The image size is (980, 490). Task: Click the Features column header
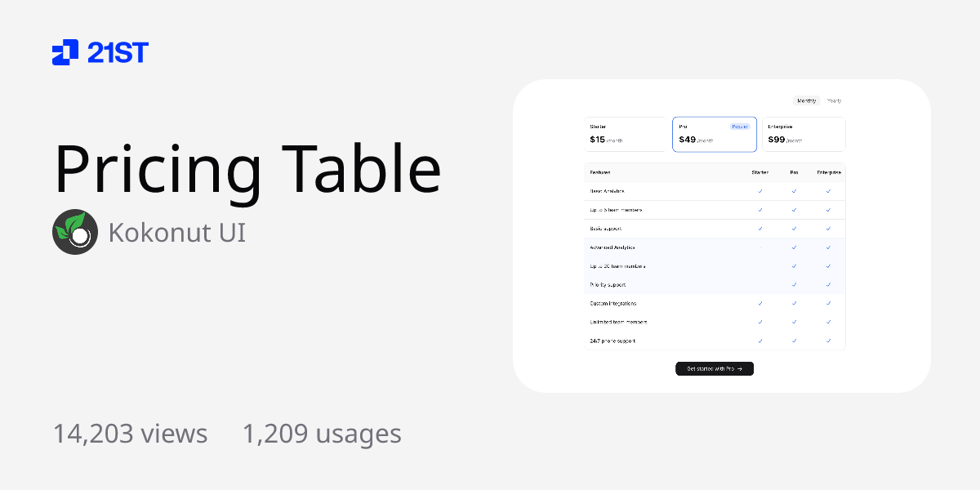tap(600, 172)
